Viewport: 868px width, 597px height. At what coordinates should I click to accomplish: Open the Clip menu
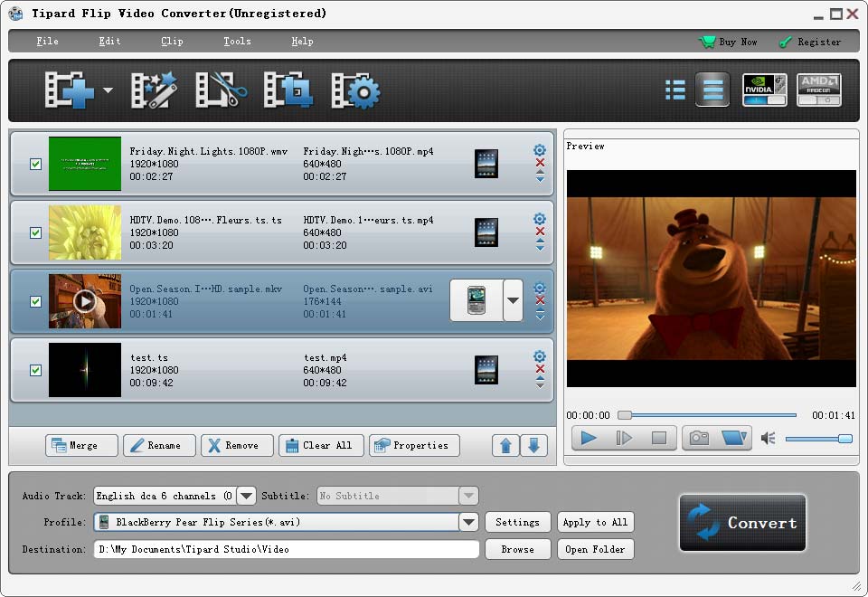pyautogui.click(x=171, y=41)
